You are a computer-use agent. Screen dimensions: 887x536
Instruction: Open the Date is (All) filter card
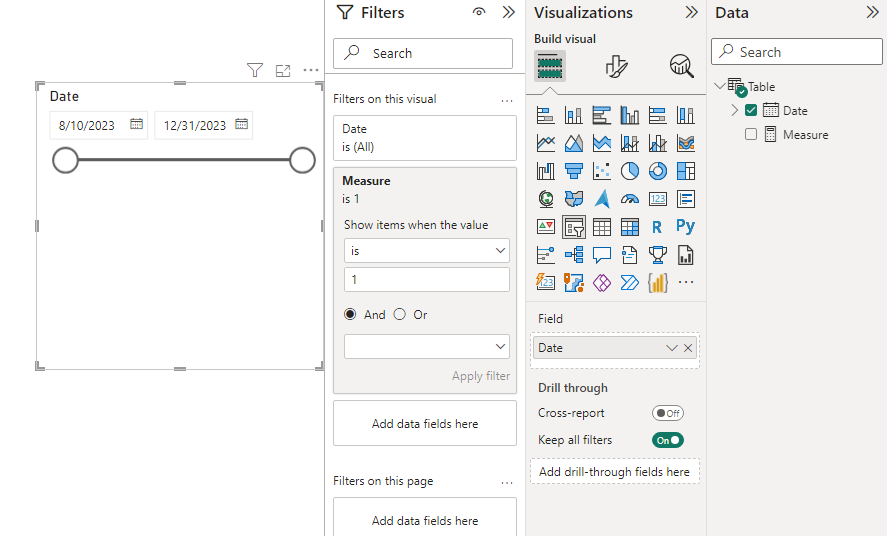(x=425, y=138)
